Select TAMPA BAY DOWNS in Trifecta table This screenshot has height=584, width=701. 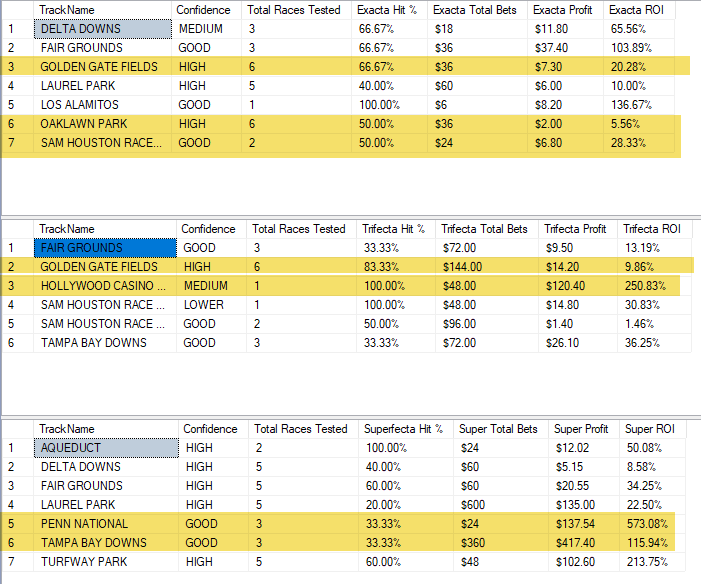(106, 343)
